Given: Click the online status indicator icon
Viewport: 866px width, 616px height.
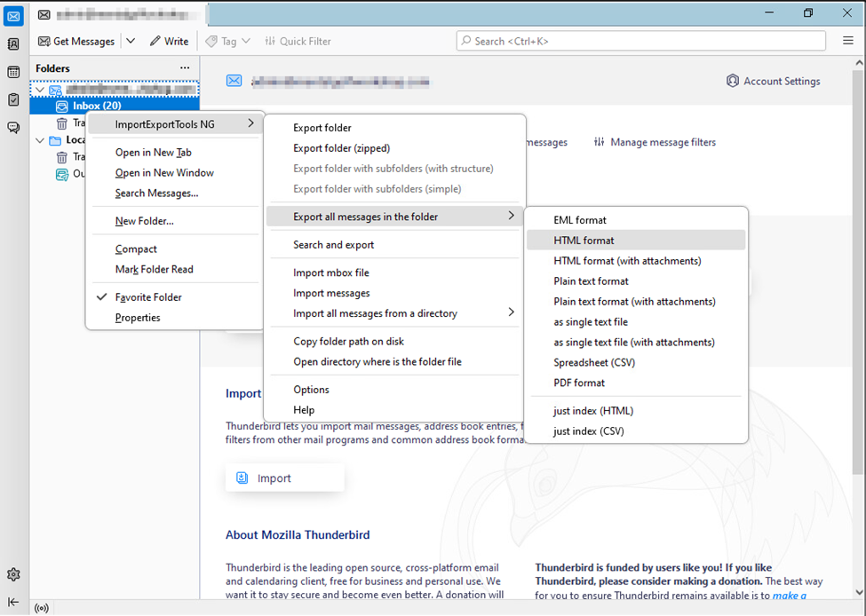Looking at the screenshot, I should [42, 608].
